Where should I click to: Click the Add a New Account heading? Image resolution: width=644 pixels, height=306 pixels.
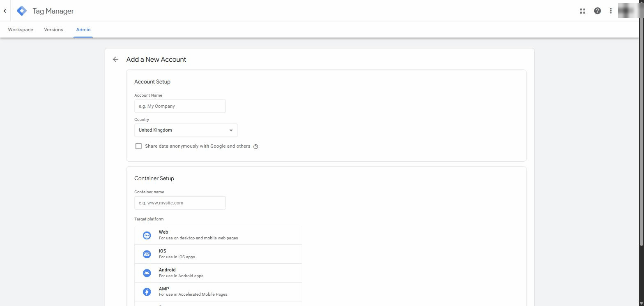coord(156,60)
